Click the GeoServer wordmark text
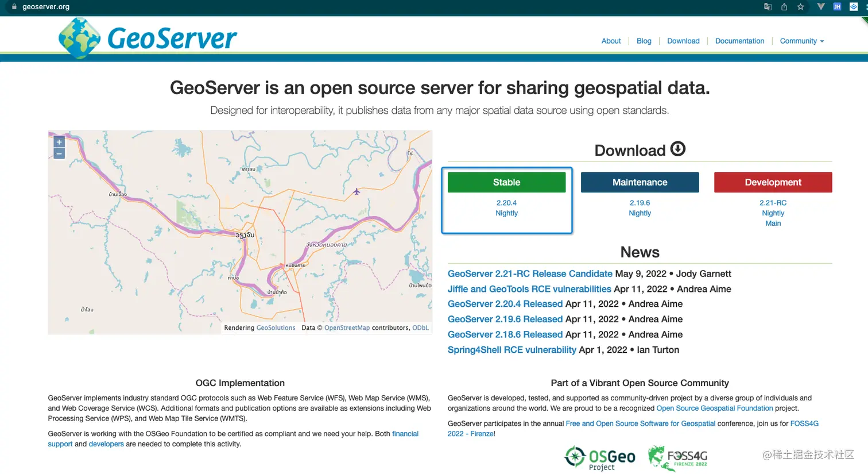 172,38
